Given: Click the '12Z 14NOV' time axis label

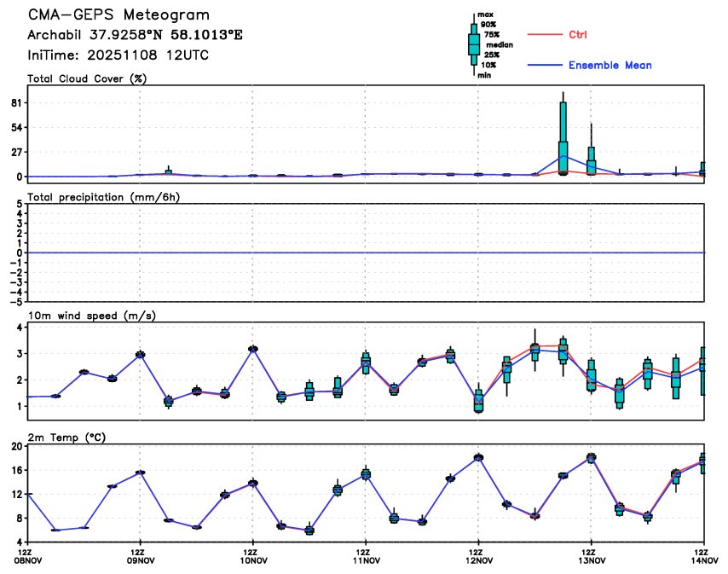Looking at the screenshot, I should coord(704,556).
